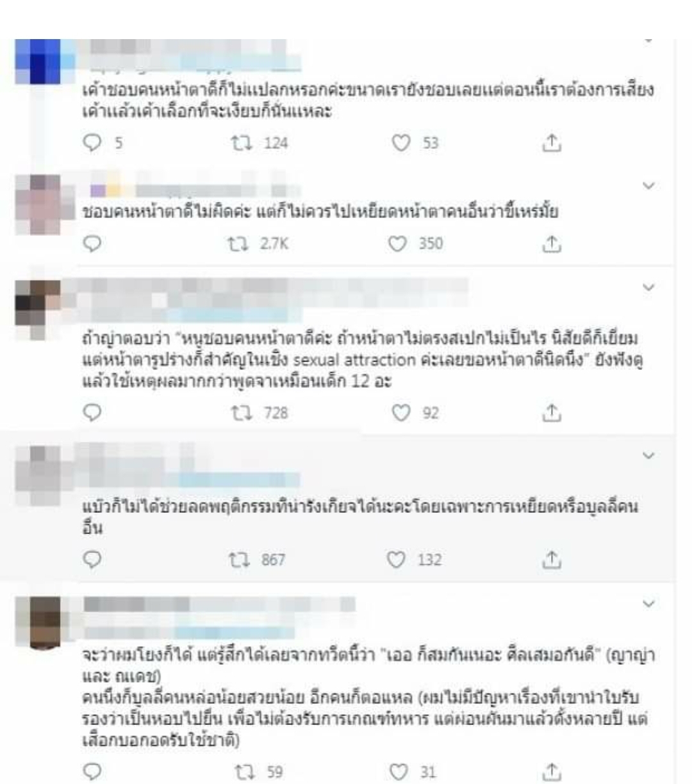Open profile avatar of the 2.7K-retweets tweet
692x784 pixels.
coord(37,204)
